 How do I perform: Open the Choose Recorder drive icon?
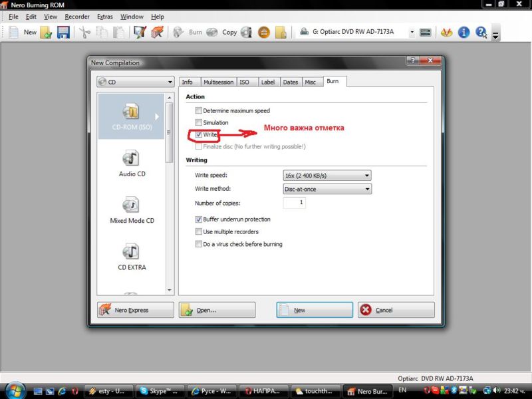click(425, 32)
